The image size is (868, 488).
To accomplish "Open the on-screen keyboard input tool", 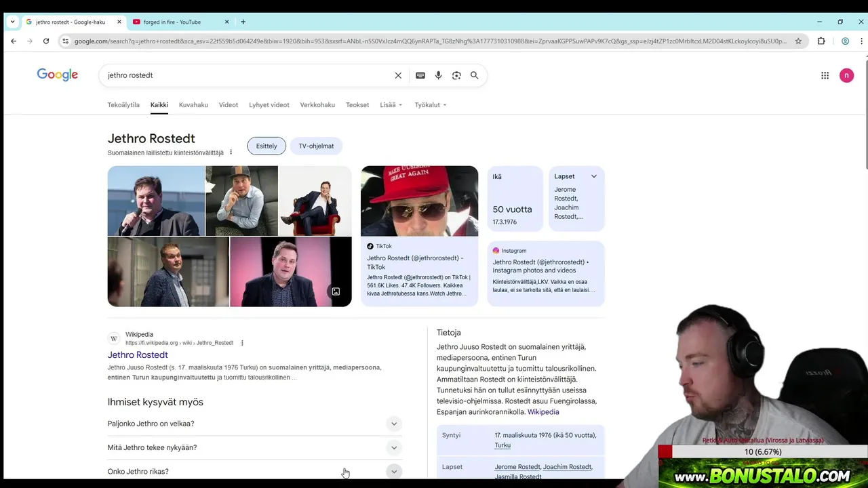I will pos(420,75).
